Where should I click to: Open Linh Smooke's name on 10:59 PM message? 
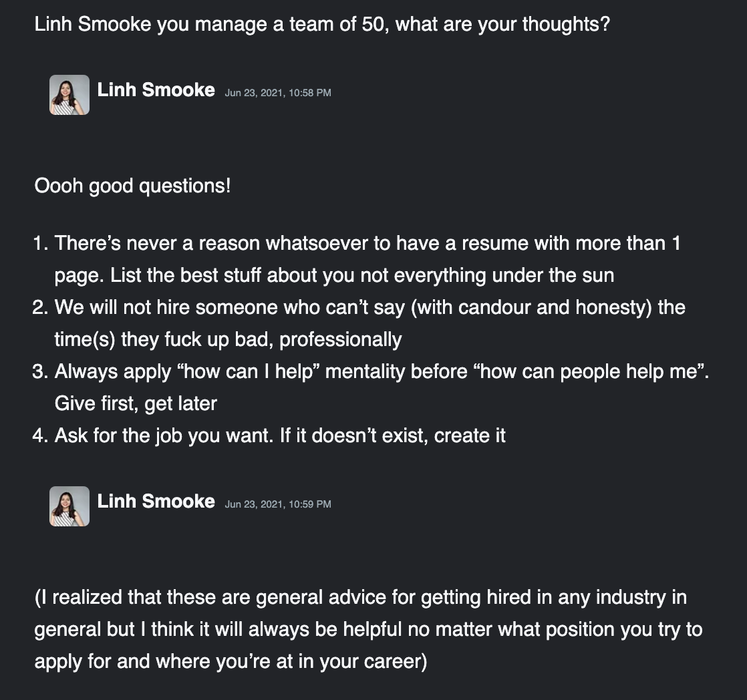156,502
